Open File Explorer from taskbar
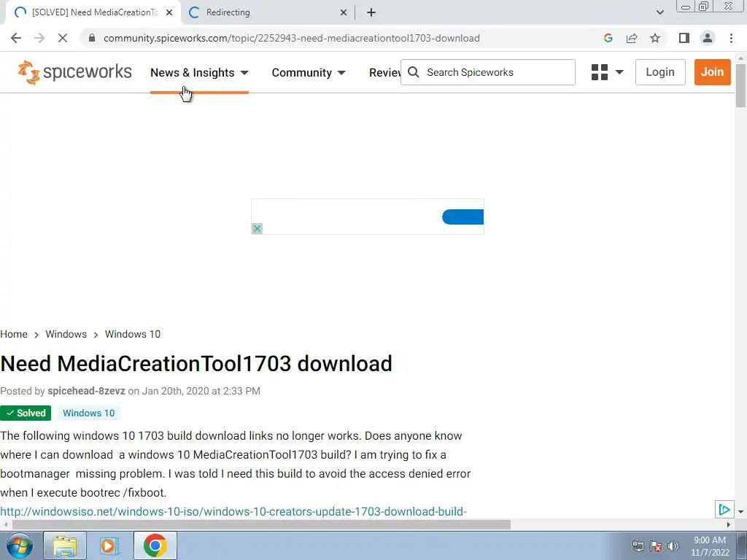 tap(65, 545)
